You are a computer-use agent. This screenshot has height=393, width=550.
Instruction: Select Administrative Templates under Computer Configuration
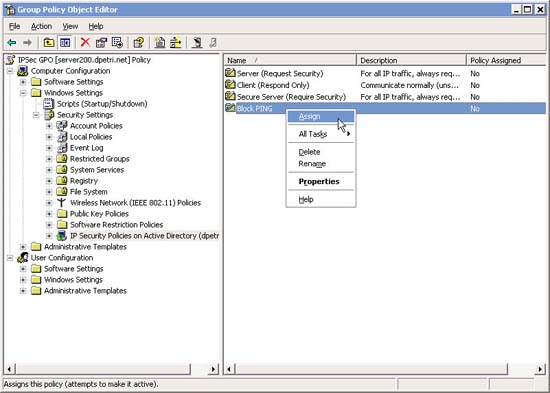[85, 247]
